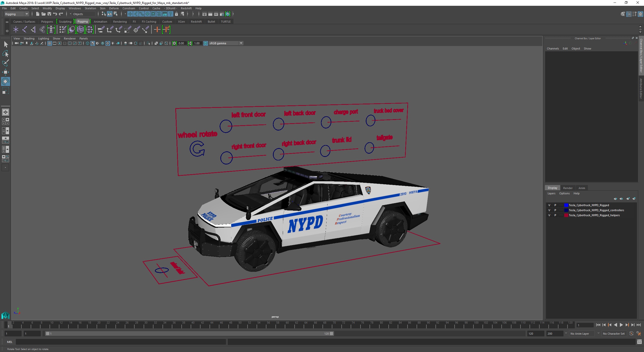644x352 pixels.
Task: Step to the next keyframe
Action: 627,325
